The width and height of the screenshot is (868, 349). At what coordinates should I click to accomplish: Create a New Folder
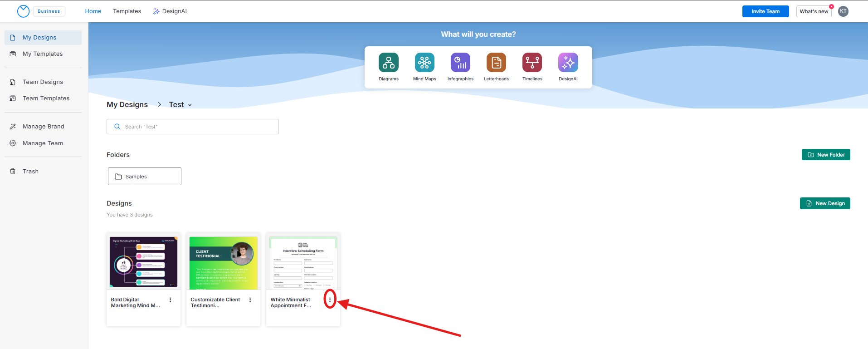click(825, 155)
